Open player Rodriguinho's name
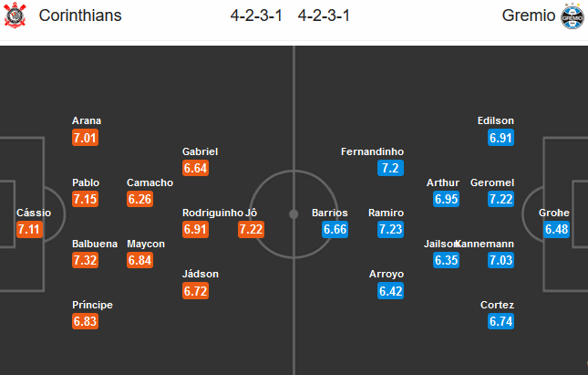Image resolution: width=588 pixels, height=375 pixels. coord(212,213)
